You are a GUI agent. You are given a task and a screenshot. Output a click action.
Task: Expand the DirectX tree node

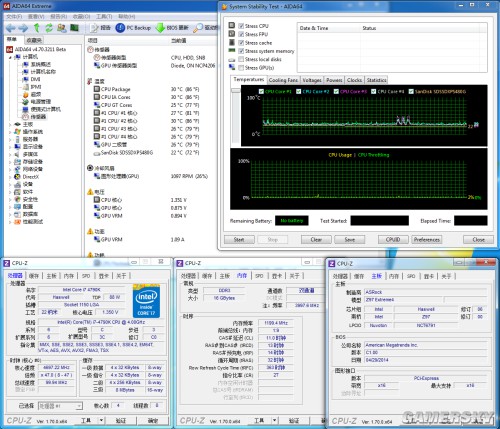coord(10,177)
